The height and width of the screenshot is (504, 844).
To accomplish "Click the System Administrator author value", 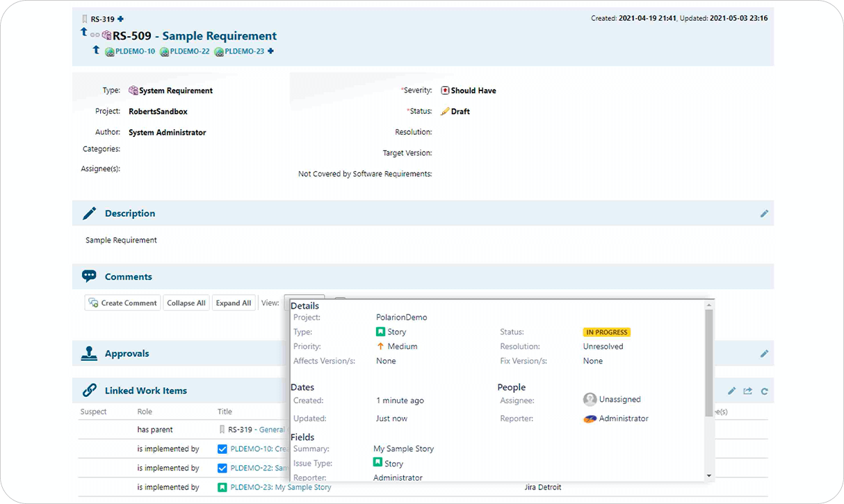I will click(x=168, y=132).
